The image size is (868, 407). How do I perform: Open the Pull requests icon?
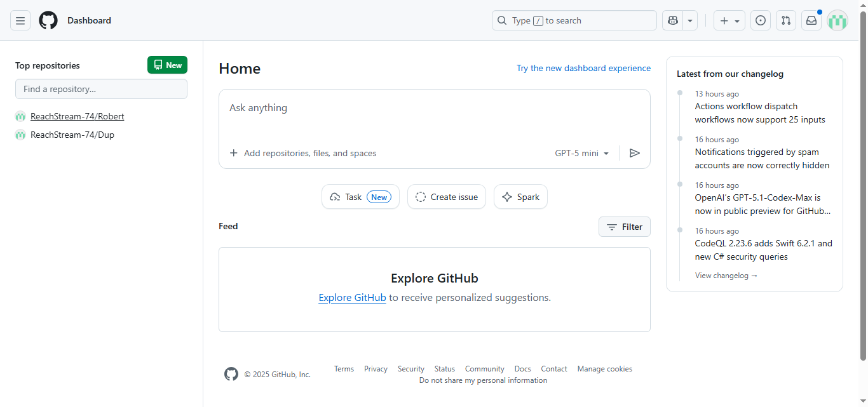click(786, 20)
